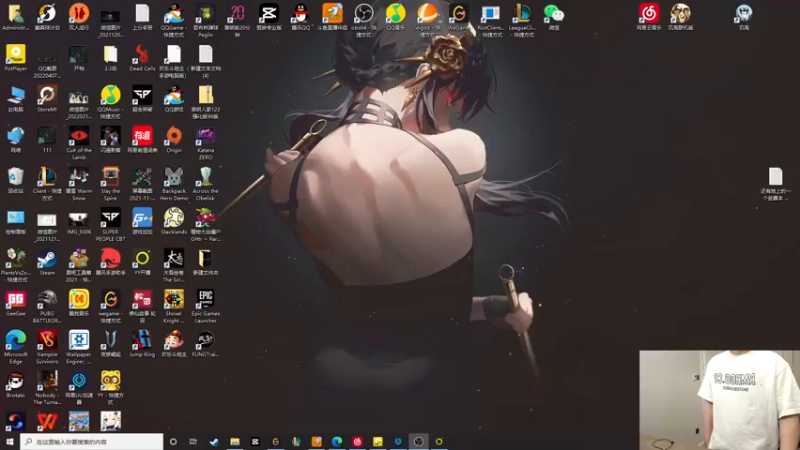Select the folder named 111
The width and height of the screenshot is (800, 450).
(x=47, y=136)
